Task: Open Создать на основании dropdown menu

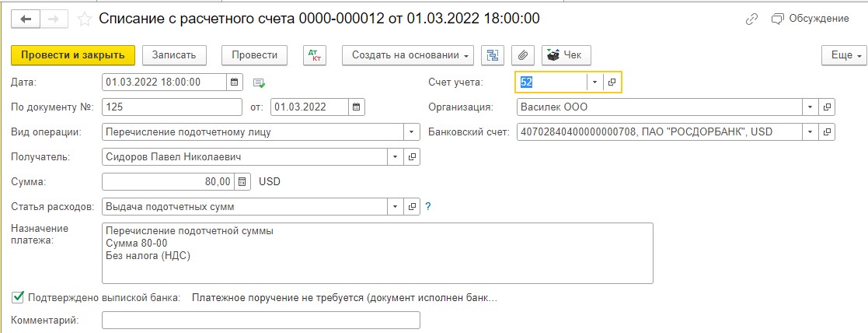Action: tap(408, 55)
